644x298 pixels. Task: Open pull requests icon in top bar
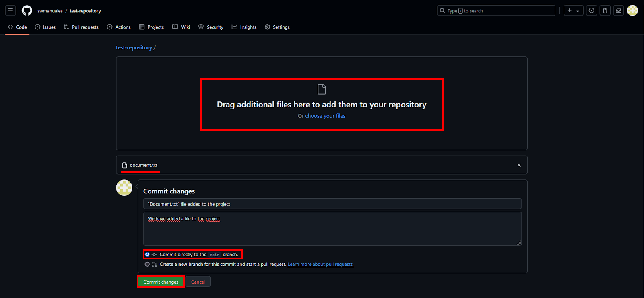coord(605,11)
